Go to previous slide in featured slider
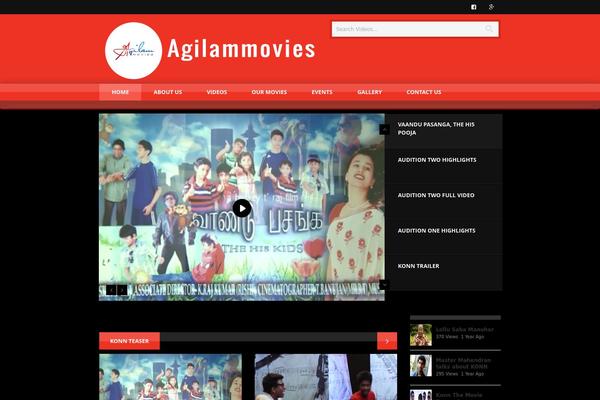Viewport: 600px width, 400px height. click(x=111, y=290)
